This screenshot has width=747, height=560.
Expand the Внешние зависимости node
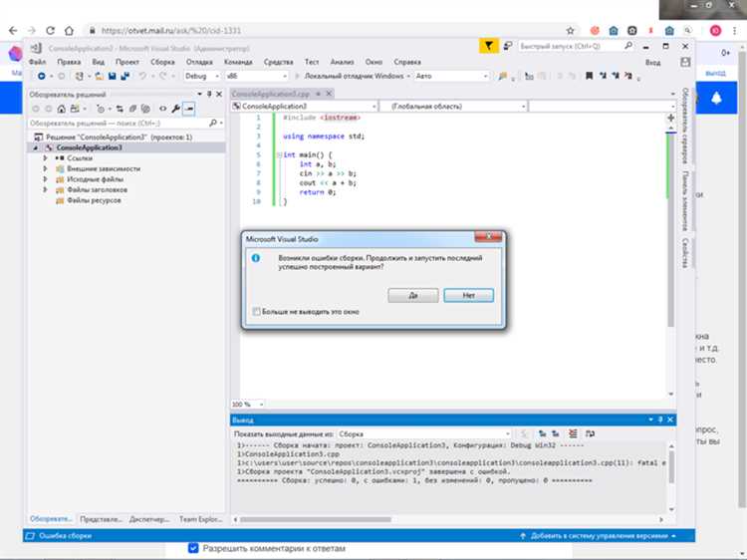click(45, 168)
